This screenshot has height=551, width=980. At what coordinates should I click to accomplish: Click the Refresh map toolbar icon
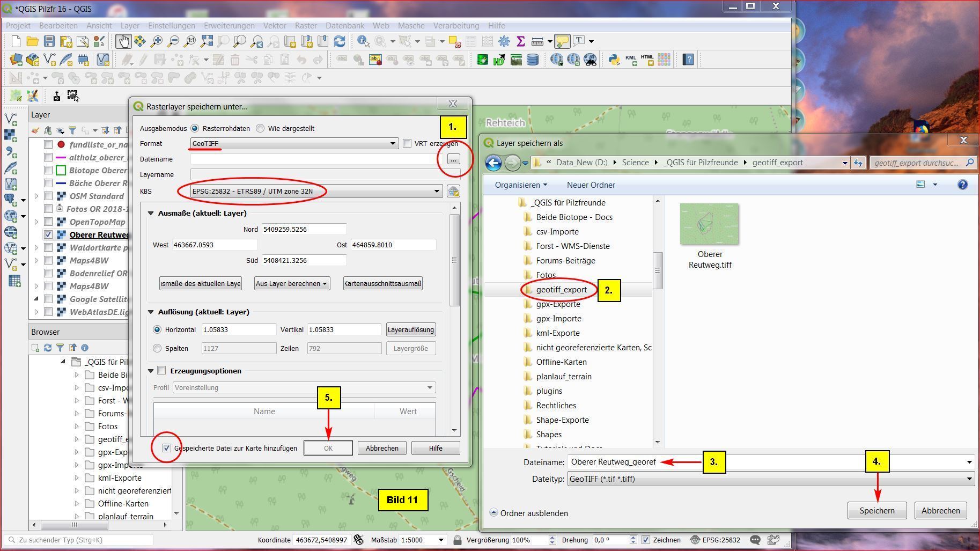coord(340,41)
